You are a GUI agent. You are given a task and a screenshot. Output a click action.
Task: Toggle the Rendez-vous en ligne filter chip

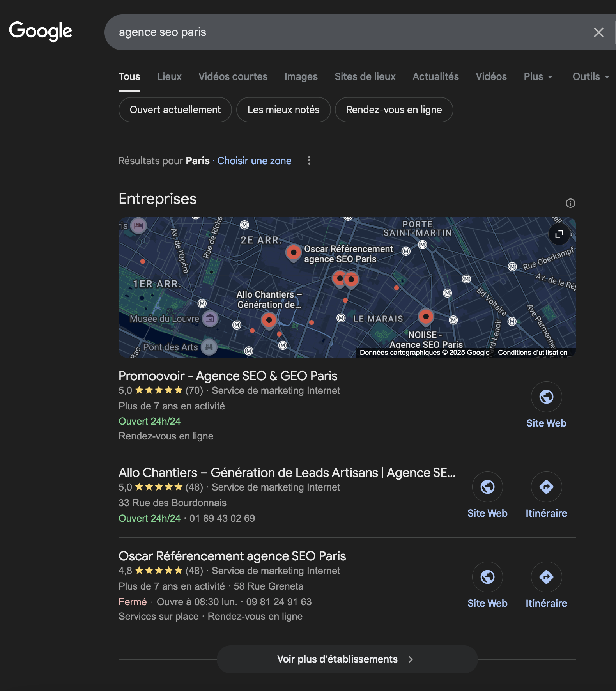click(394, 110)
